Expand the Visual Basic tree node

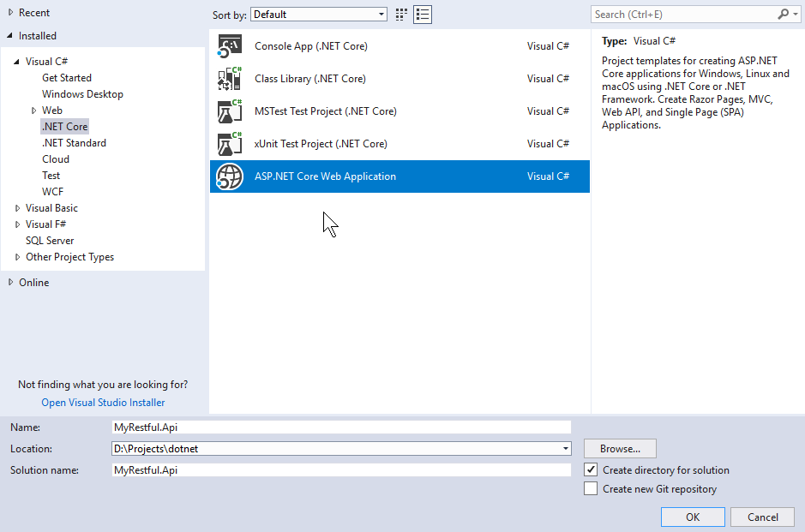tap(18, 208)
